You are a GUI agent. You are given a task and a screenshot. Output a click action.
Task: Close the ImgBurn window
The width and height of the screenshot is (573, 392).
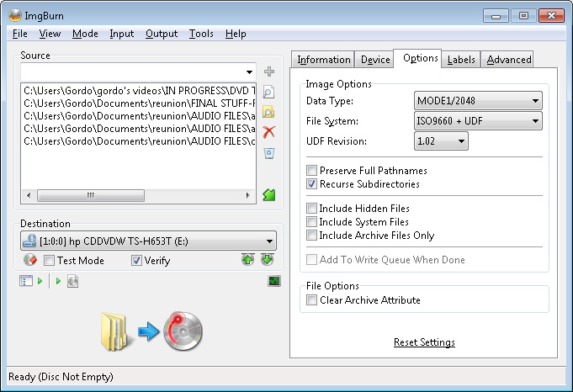point(551,16)
